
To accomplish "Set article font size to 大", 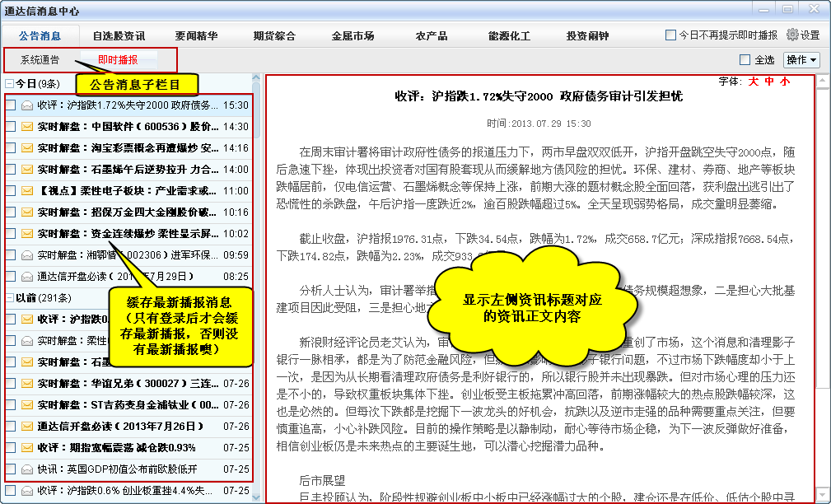I will coord(753,81).
